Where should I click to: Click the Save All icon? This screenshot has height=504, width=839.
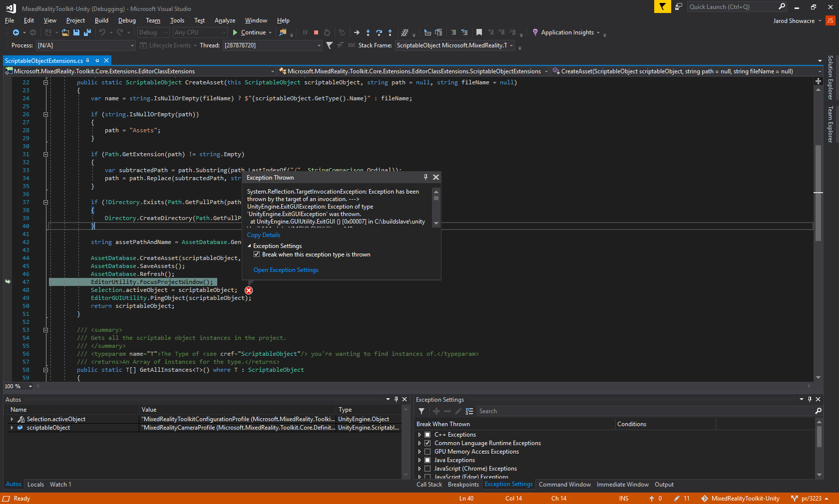[x=87, y=32]
